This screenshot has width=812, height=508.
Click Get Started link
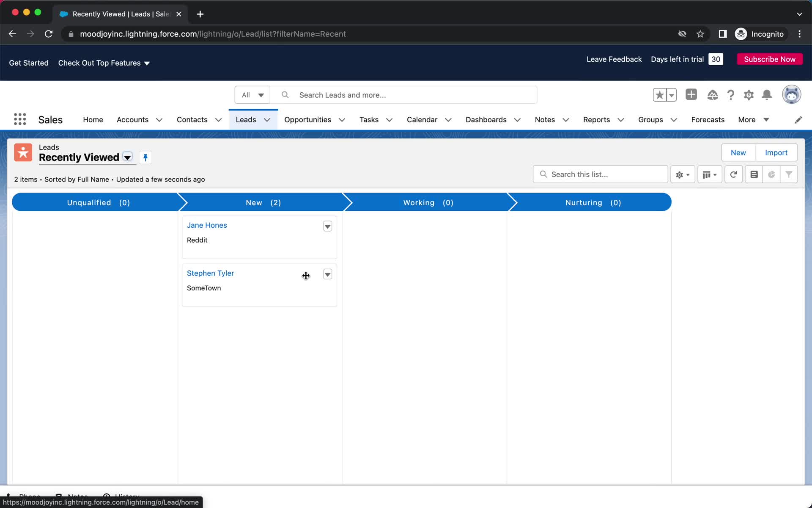coord(29,63)
